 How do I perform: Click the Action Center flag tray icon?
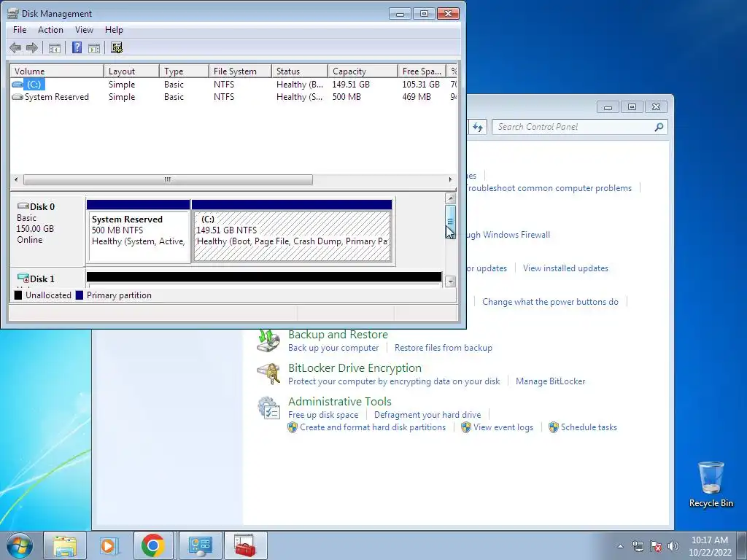(x=656, y=545)
